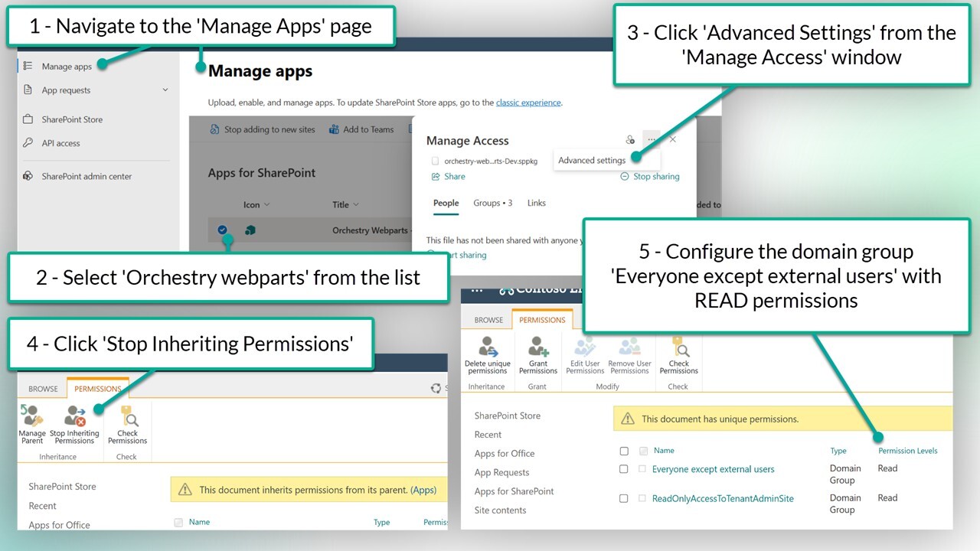Switch to the People tab
Image resolution: width=980 pixels, height=551 pixels.
pos(446,203)
